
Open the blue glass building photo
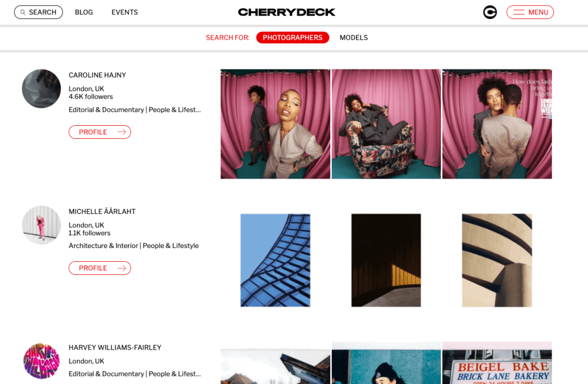(275, 260)
